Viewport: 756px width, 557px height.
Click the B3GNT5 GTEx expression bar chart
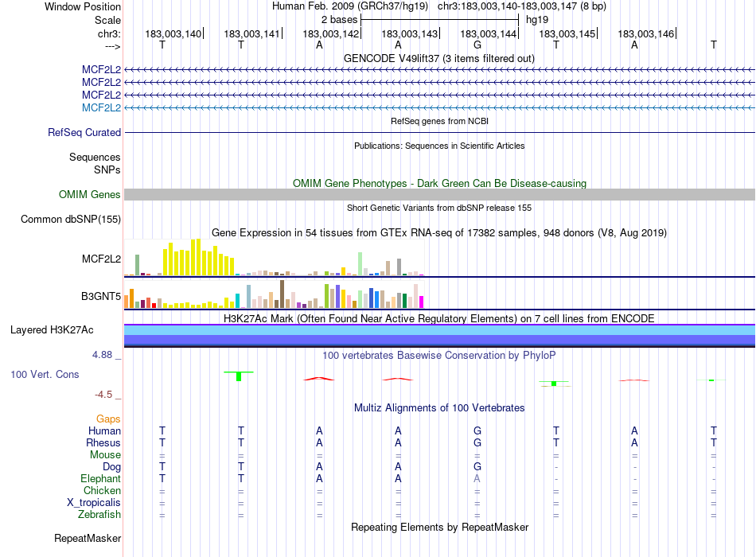pos(274,294)
